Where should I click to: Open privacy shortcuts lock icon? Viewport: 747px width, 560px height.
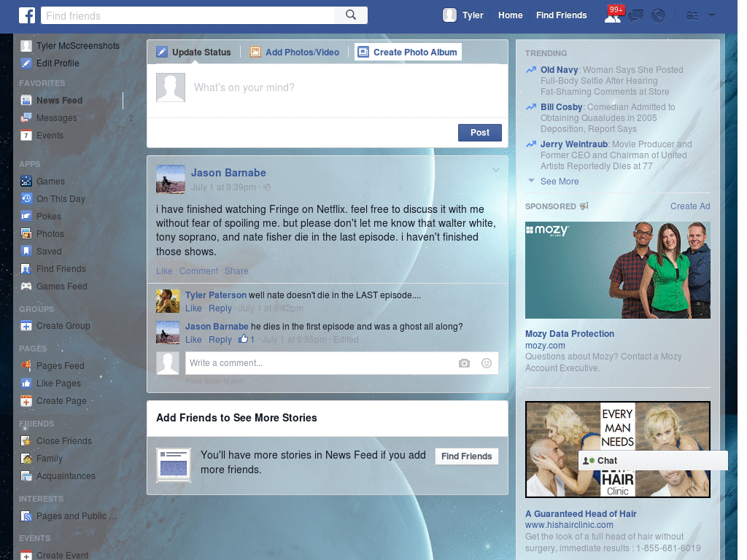coord(692,16)
